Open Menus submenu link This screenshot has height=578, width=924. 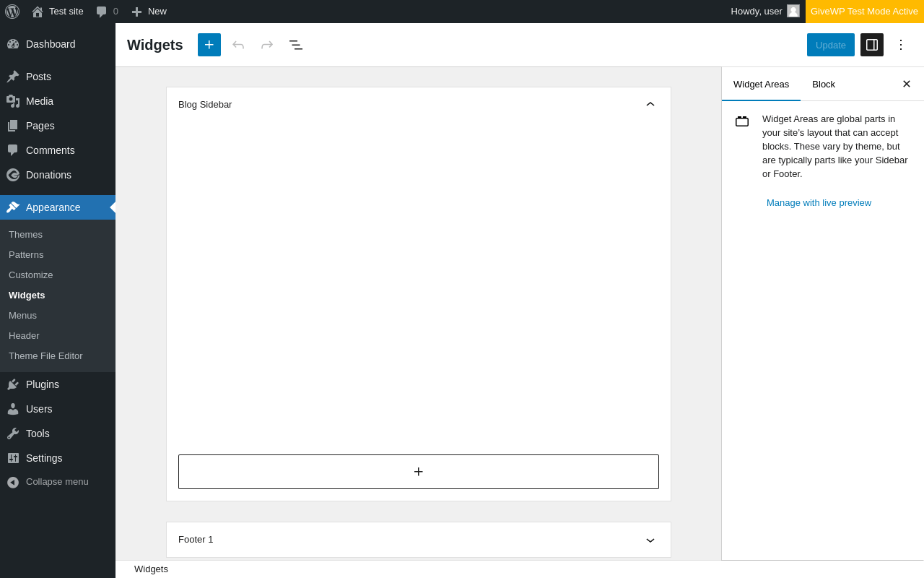coord(22,315)
